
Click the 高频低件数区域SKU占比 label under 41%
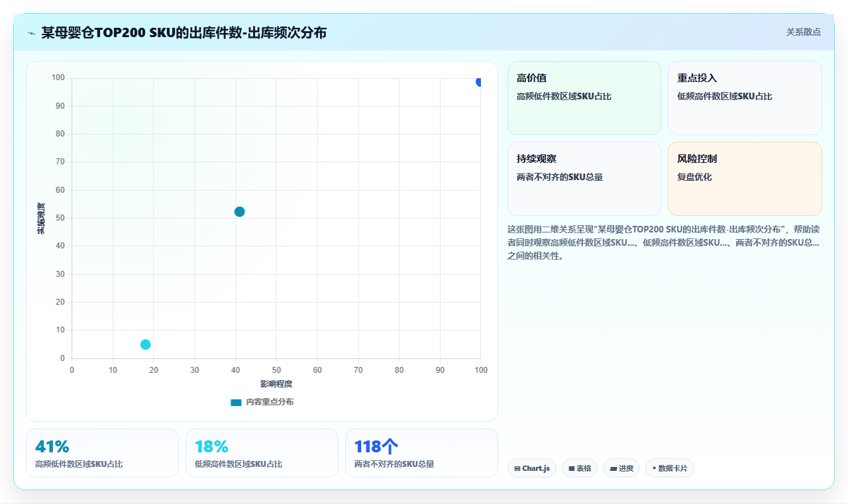tap(79, 464)
